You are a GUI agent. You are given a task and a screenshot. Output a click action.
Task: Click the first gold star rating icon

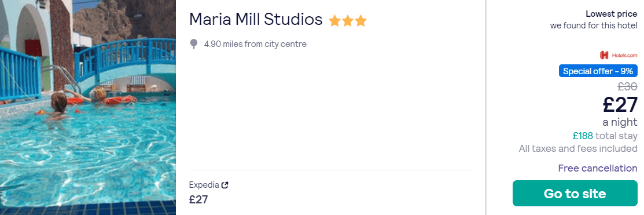pyautogui.click(x=334, y=20)
